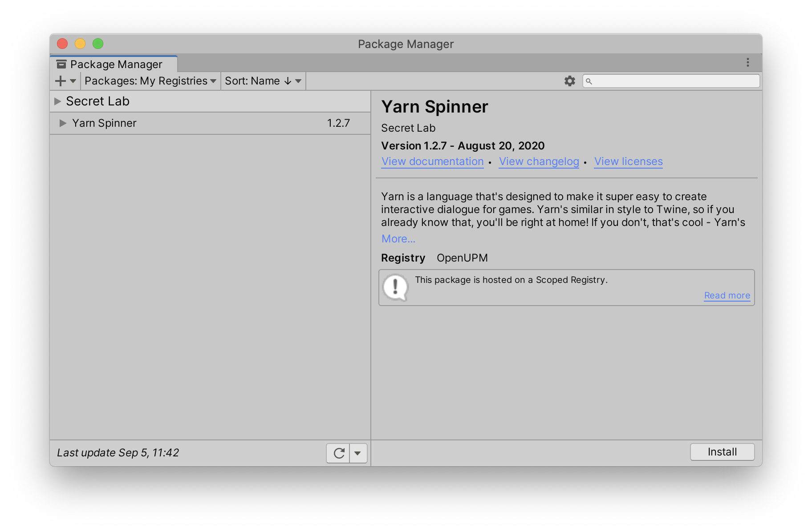Expand the Secret Lab group
812x532 pixels.
(57, 101)
